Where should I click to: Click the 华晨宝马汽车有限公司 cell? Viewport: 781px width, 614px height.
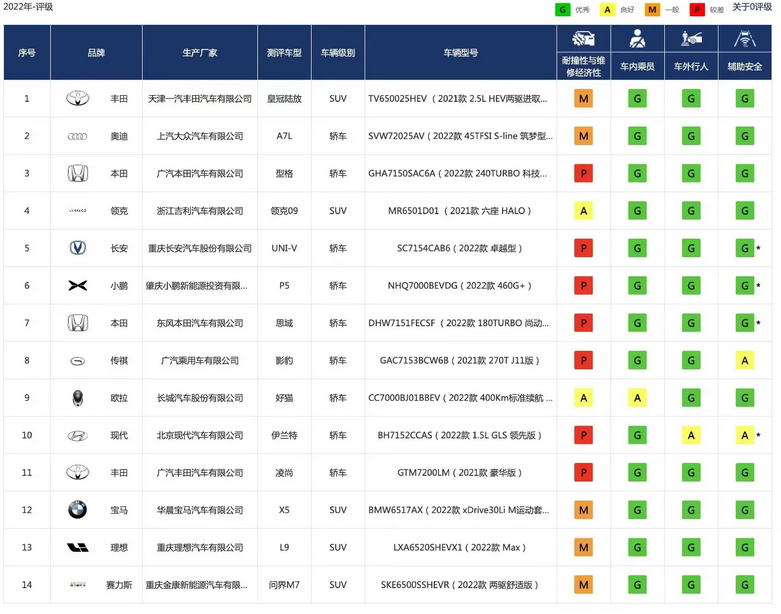tap(200, 510)
